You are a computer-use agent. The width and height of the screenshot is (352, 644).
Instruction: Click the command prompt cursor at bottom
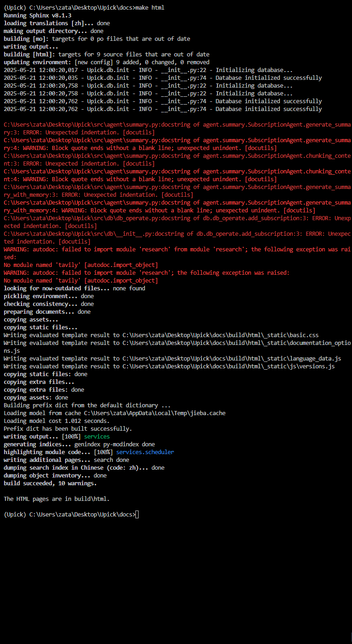click(137, 515)
